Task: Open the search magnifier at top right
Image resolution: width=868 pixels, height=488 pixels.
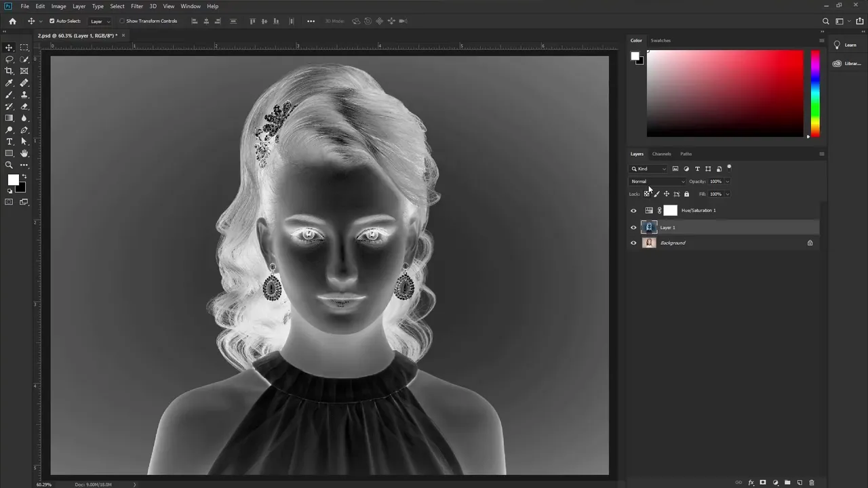Action: coord(825,21)
